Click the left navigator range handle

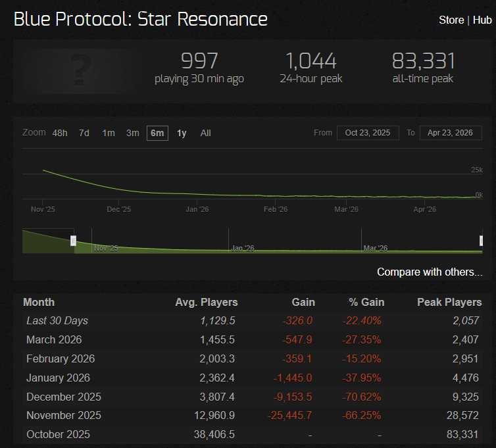point(73,241)
